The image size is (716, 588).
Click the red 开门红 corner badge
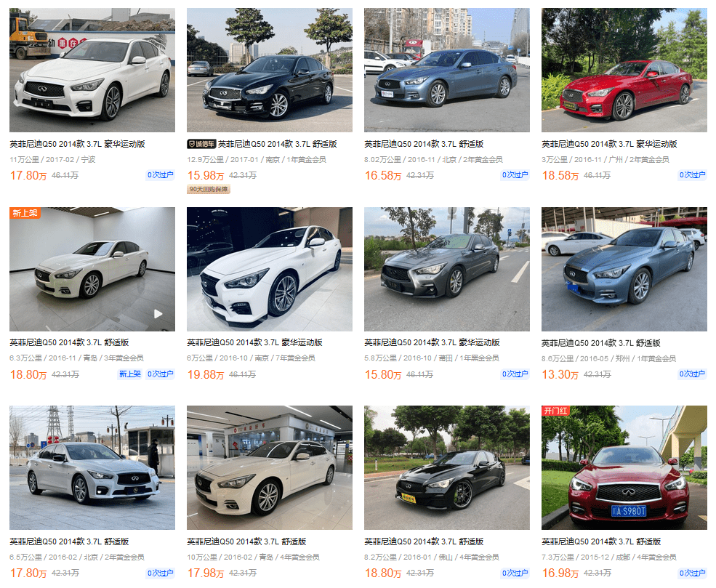(x=555, y=411)
